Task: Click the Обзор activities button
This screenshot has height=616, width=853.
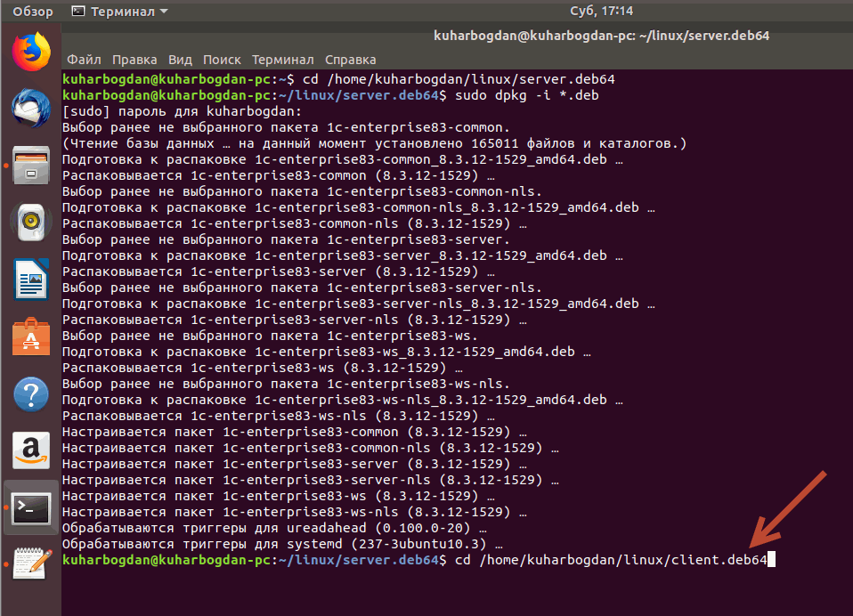Action: pyautogui.click(x=32, y=12)
